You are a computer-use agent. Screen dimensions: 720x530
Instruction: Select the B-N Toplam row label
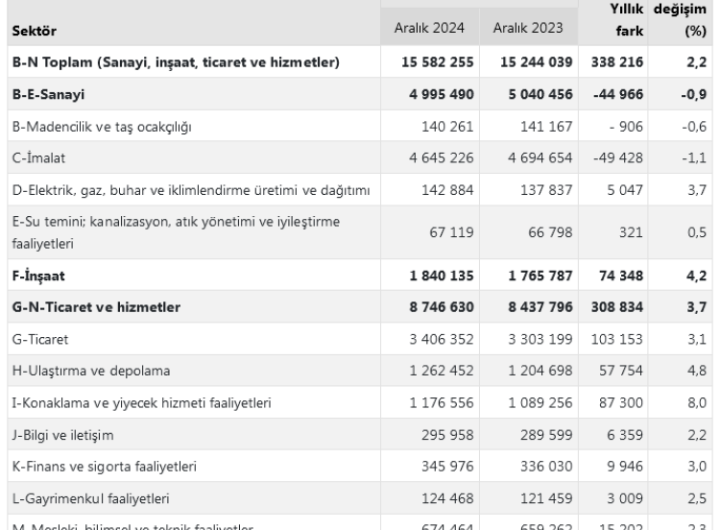176,63
